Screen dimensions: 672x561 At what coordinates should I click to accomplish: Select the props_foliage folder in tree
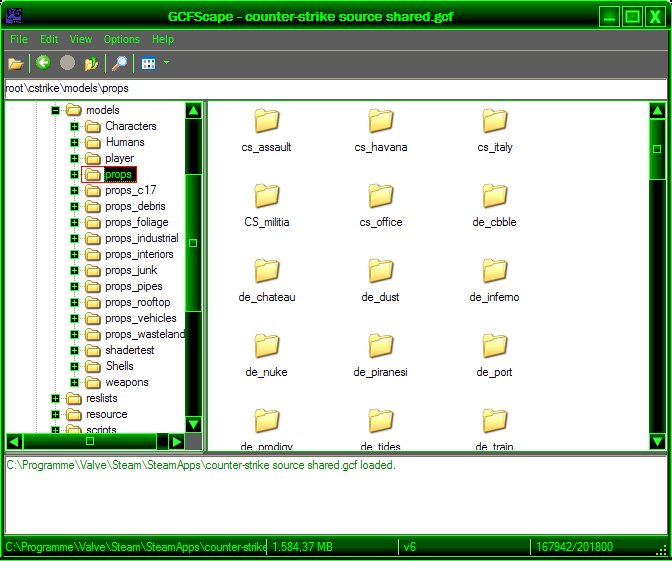(x=137, y=222)
